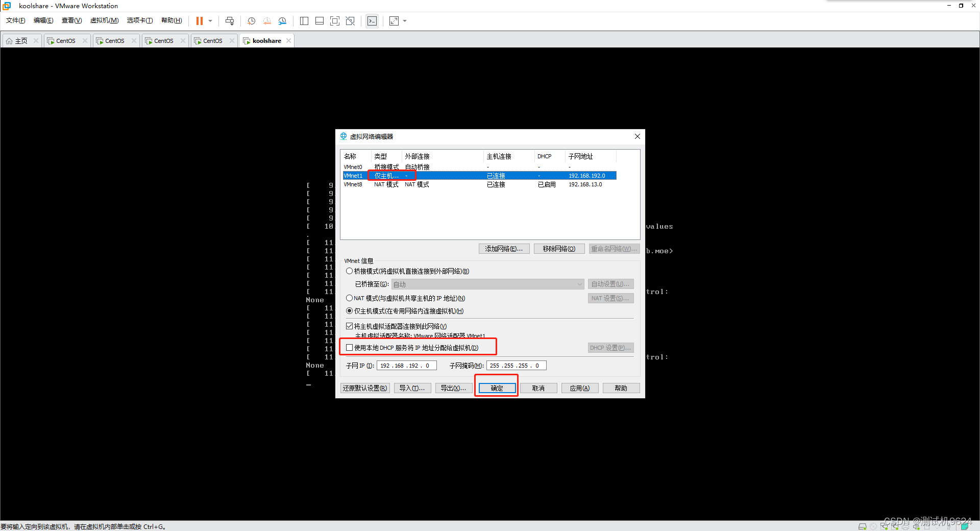Choose the NAT 模式 radio button
This screenshot has width=980, height=531.
(350, 298)
